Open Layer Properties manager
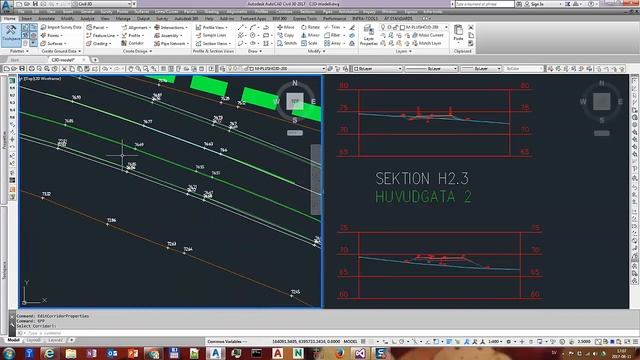Screen dimensions: 640x360 pyautogui.click(x=369, y=35)
